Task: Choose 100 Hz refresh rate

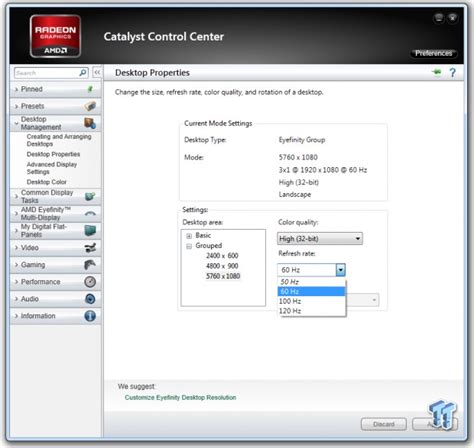Action: click(311, 301)
